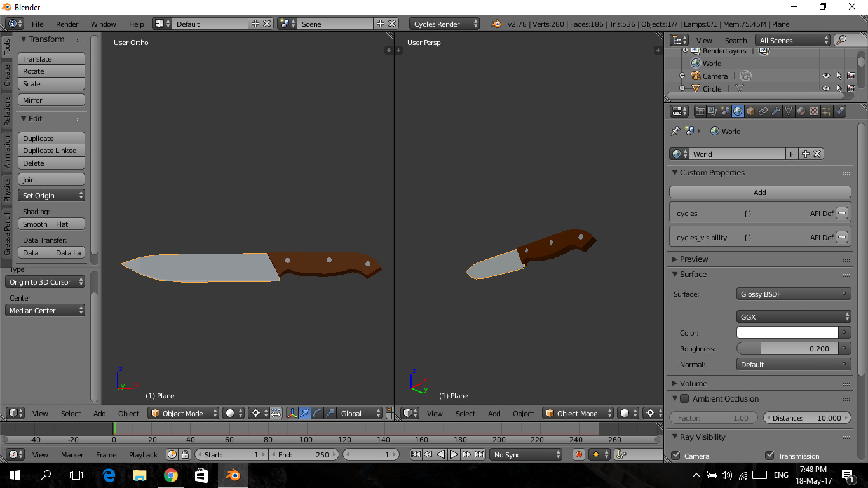Viewport: 868px width, 488px height.
Task: Click the End frame field in timeline
Action: (304, 455)
